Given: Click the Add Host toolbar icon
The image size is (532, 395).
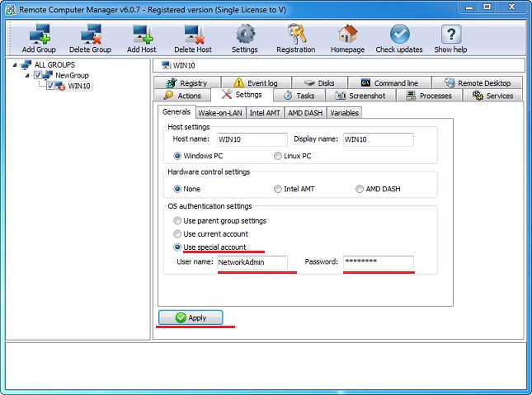Looking at the screenshot, I should coord(143,34).
